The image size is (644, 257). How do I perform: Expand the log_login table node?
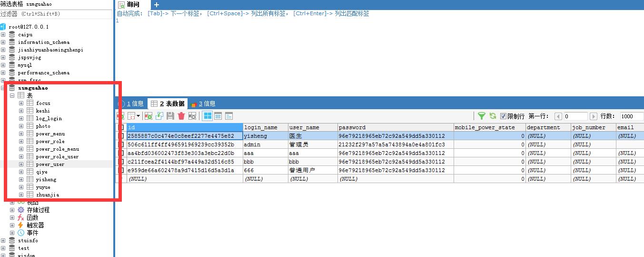tap(21, 118)
